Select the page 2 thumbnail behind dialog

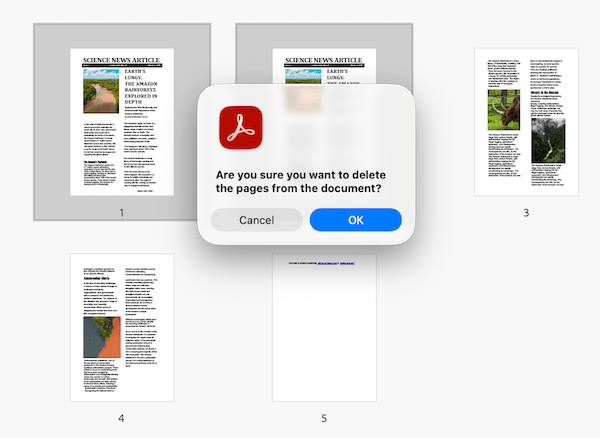pyautogui.click(x=324, y=65)
